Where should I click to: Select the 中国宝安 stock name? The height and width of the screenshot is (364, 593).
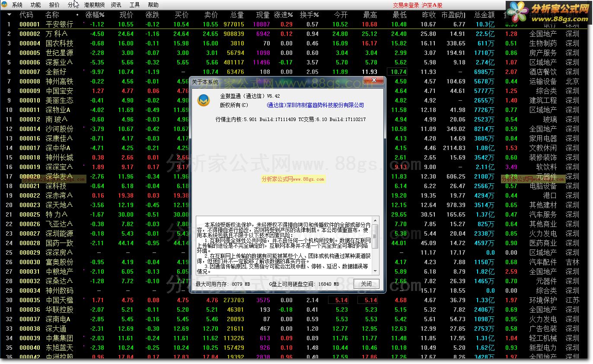click(60, 91)
